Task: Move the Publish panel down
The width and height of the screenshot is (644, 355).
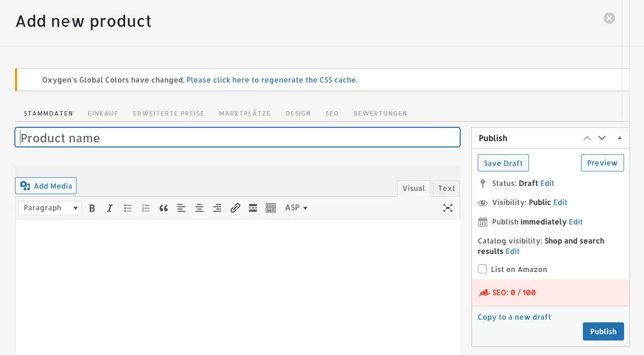Action: [x=602, y=138]
